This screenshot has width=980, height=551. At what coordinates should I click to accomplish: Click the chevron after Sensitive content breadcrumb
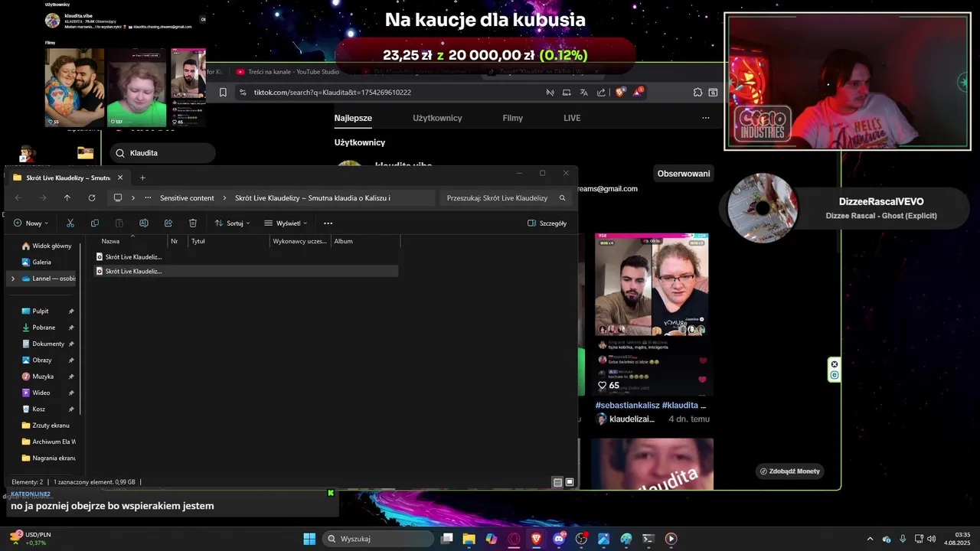(x=225, y=197)
